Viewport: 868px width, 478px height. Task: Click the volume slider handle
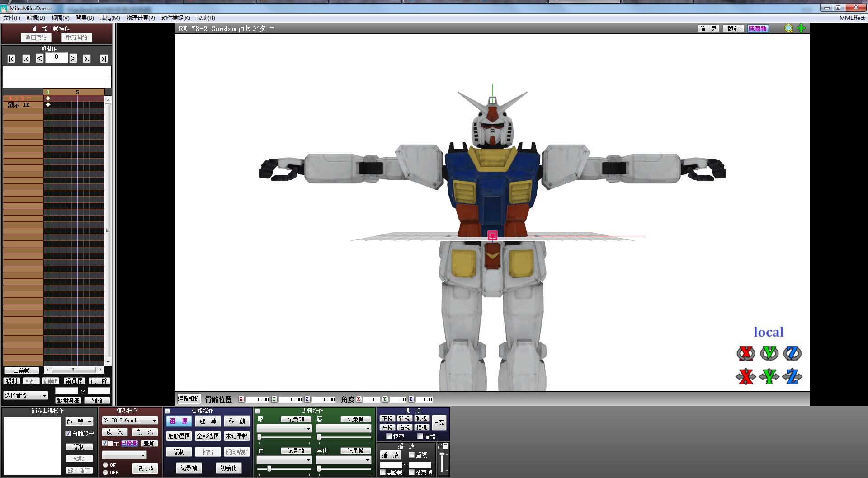click(442, 455)
